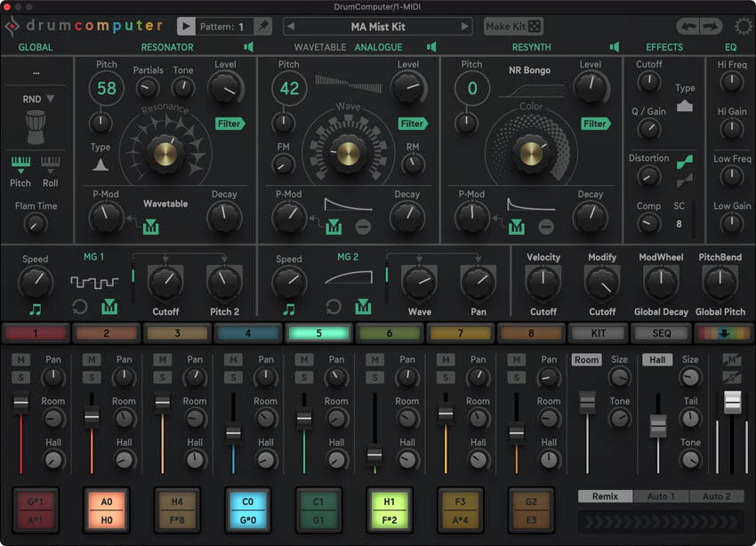Change the MG 1 waveform shape
Image resolution: width=756 pixels, height=546 pixels.
click(x=94, y=282)
